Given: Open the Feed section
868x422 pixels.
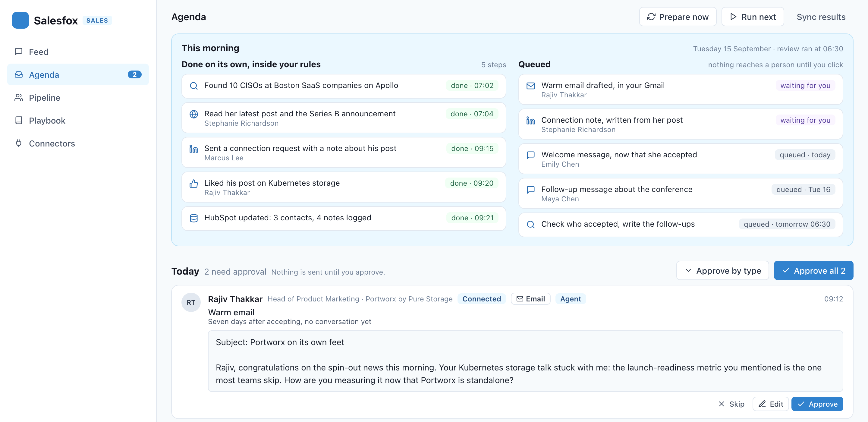Looking at the screenshot, I should [x=78, y=52].
